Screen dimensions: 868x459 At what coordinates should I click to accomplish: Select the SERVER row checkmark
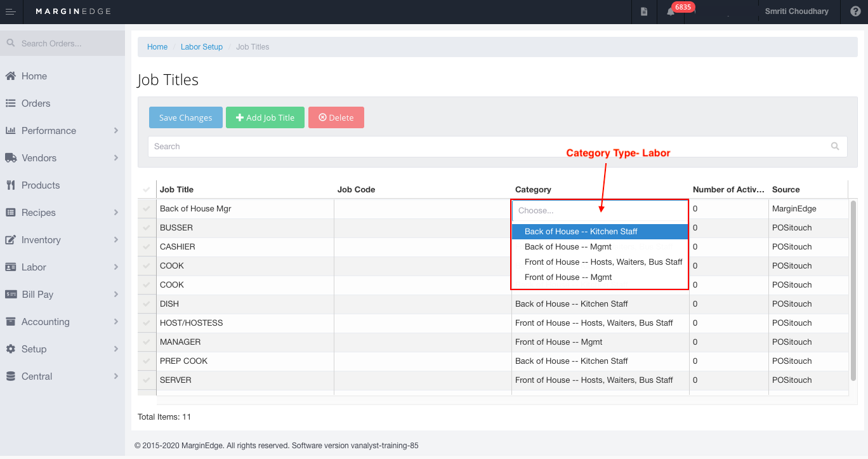(x=147, y=380)
